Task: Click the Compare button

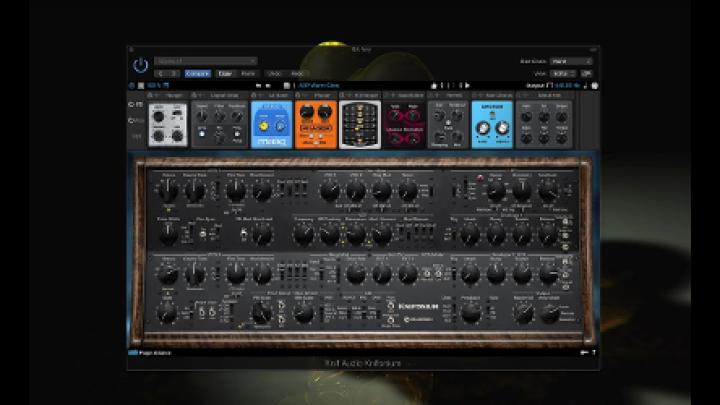Action: click(x=197, y=73)
